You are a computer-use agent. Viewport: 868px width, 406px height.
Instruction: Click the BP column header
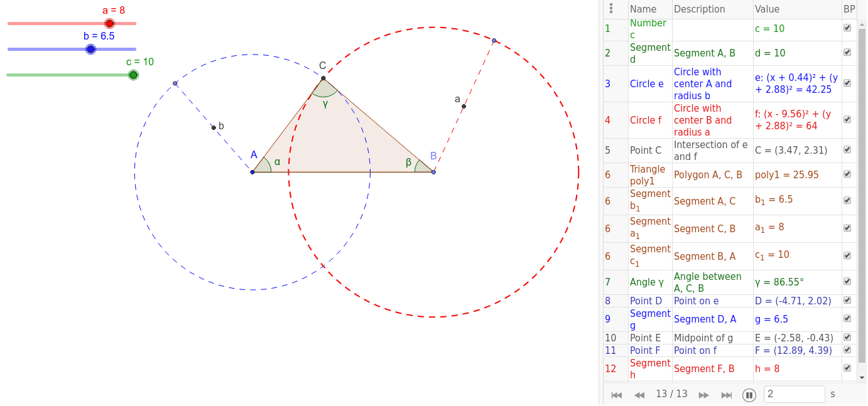[x=849, y=9]
